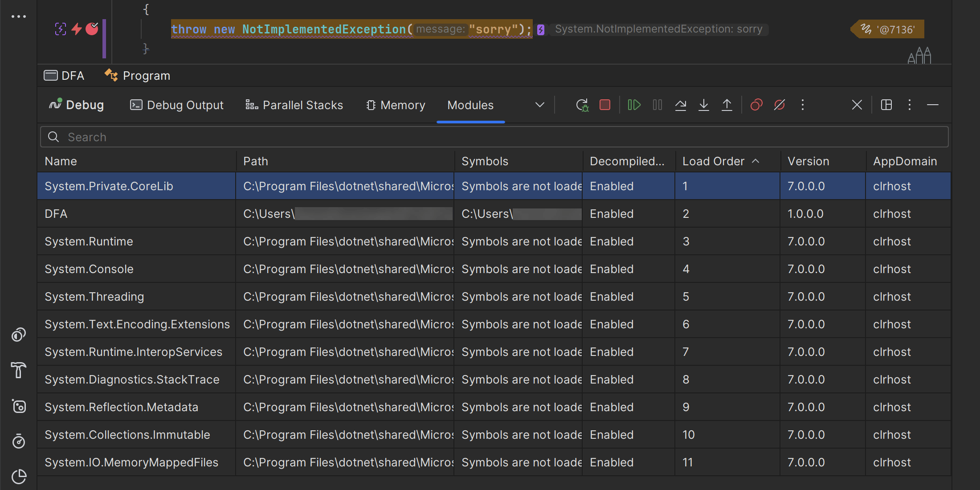Toggle the breakpoint in the editor gutter
Viewport: 980px width, 490px height.
[92, 29]
